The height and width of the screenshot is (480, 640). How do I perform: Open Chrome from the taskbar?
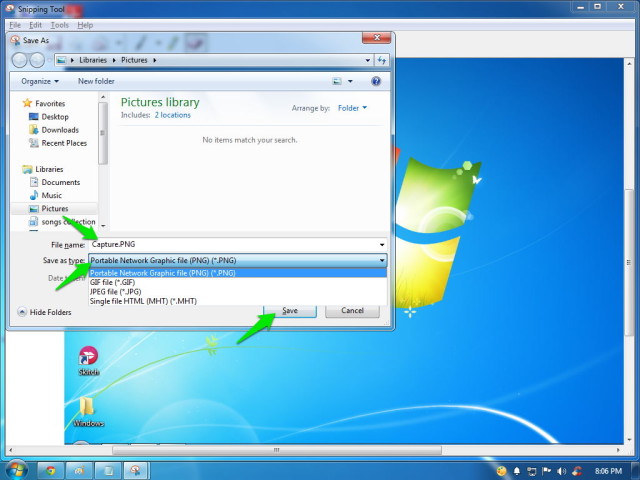click(51, 471)
